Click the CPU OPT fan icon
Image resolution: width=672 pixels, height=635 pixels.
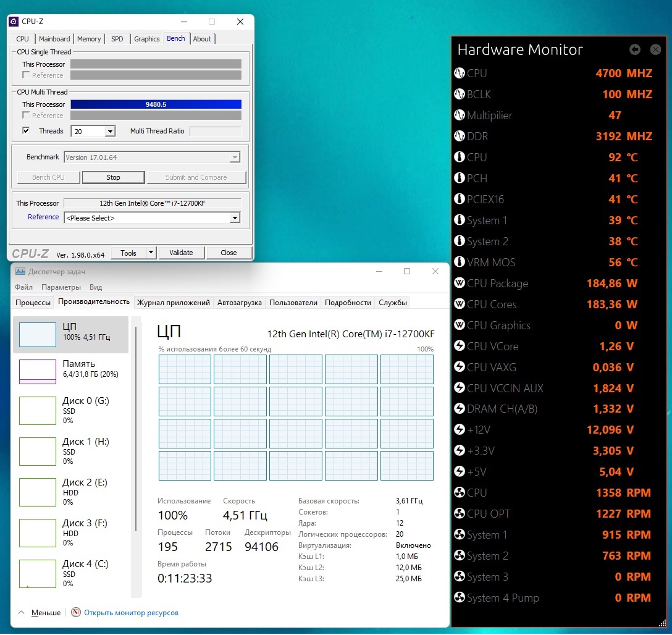coord(460,514)
